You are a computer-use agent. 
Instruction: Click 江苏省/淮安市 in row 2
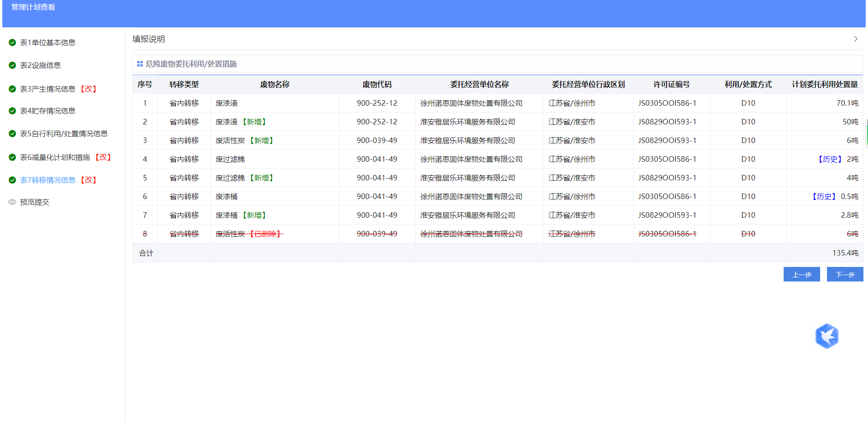pyautogui.click(x=572, y=122)
